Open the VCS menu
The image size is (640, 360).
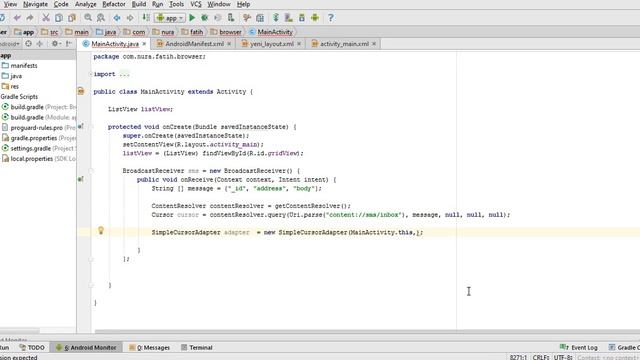(x=196, y=4)
